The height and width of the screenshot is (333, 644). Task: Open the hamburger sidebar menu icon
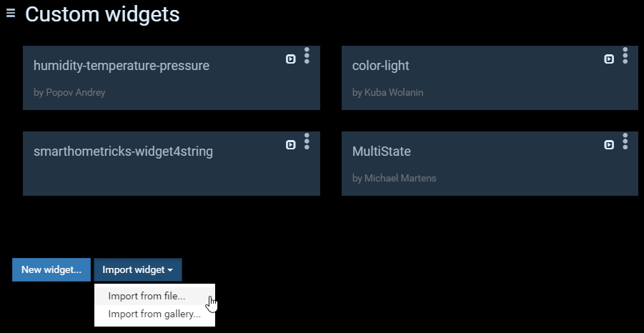(x=11, y=13)
